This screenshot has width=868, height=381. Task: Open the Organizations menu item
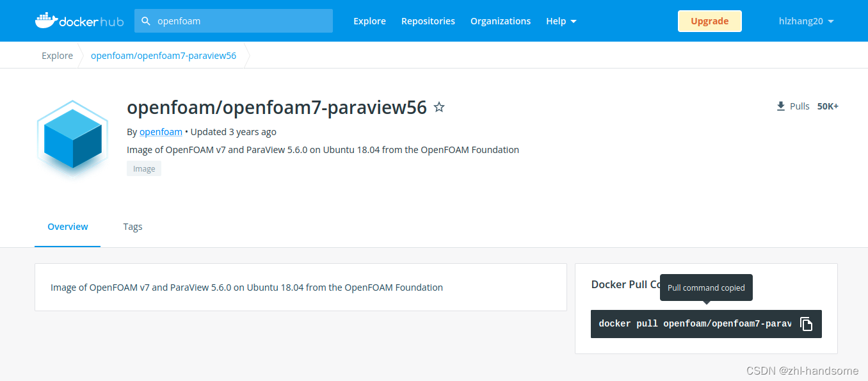coord(500,20)
